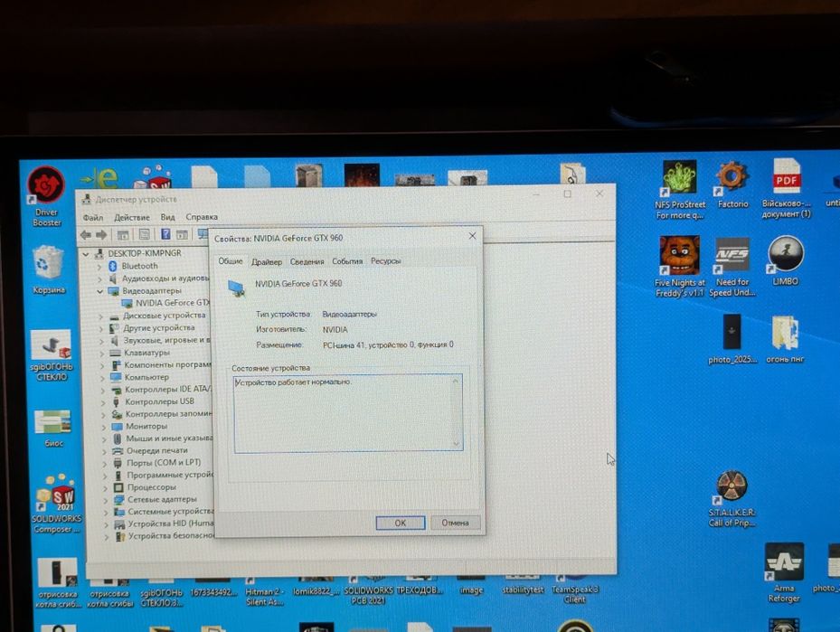Switch to the Драйвер tab
The height and width of the screenshot is (632, 840).
coord(267,262)
